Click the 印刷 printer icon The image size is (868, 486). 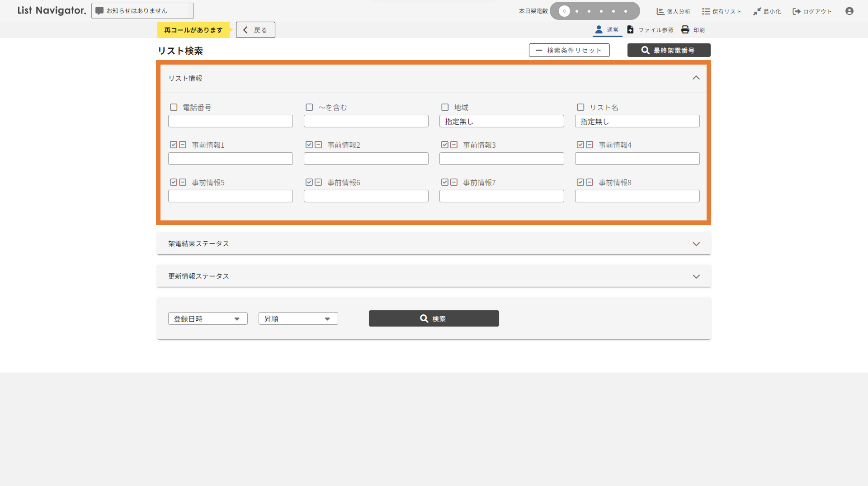pyautogui.click(x=685, y=30)
